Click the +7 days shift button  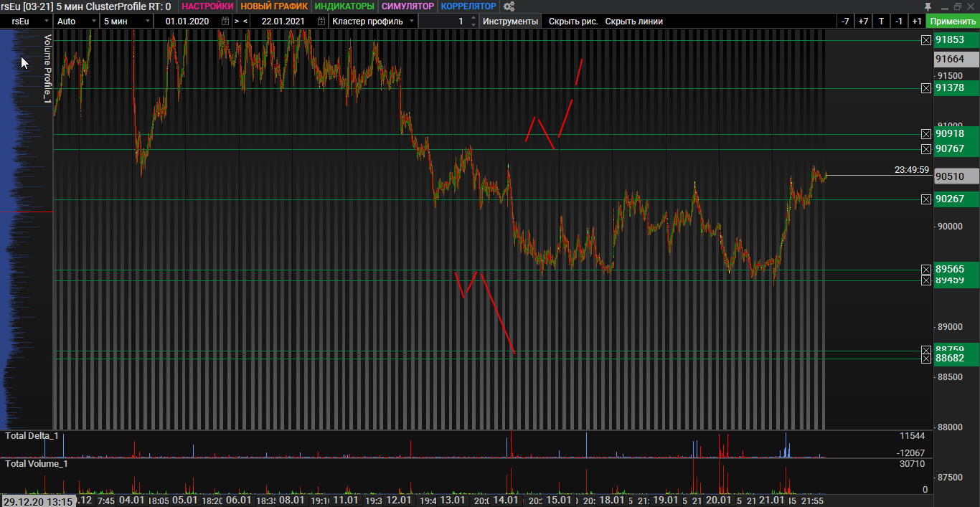click(x=863, y=22)
